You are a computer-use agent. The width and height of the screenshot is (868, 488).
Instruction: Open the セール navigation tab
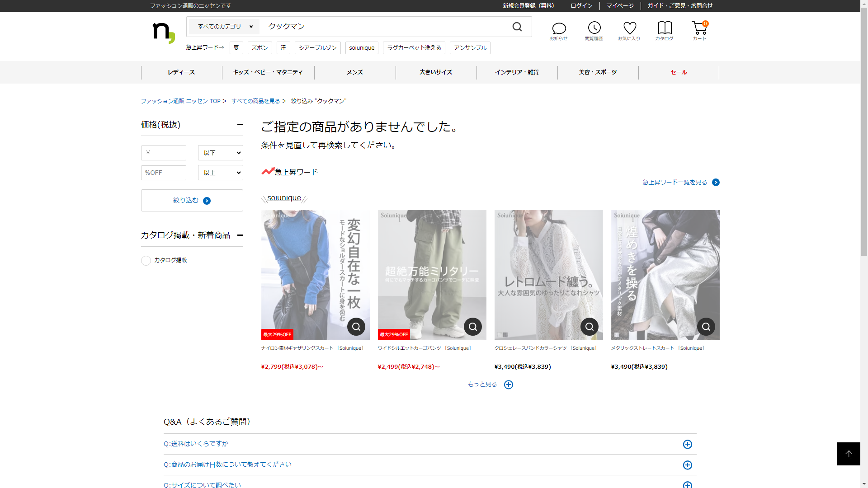coord(678,72)
